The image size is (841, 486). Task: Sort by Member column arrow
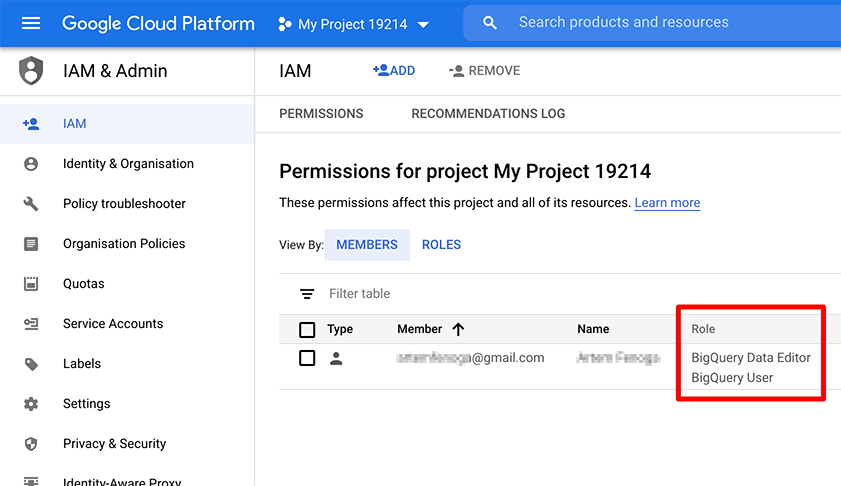(459, 329)
